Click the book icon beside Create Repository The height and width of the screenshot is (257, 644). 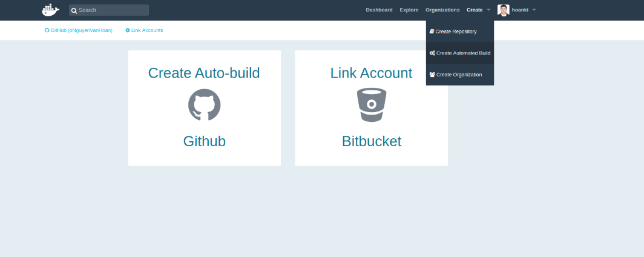pyautogui.click(x=432, y=32)
